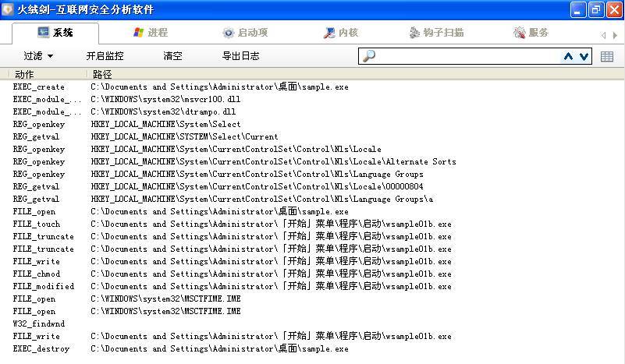Click the 服务 tab's gear icon
Viewport: 625px width, 364px height.
click(x=520, y=33)
